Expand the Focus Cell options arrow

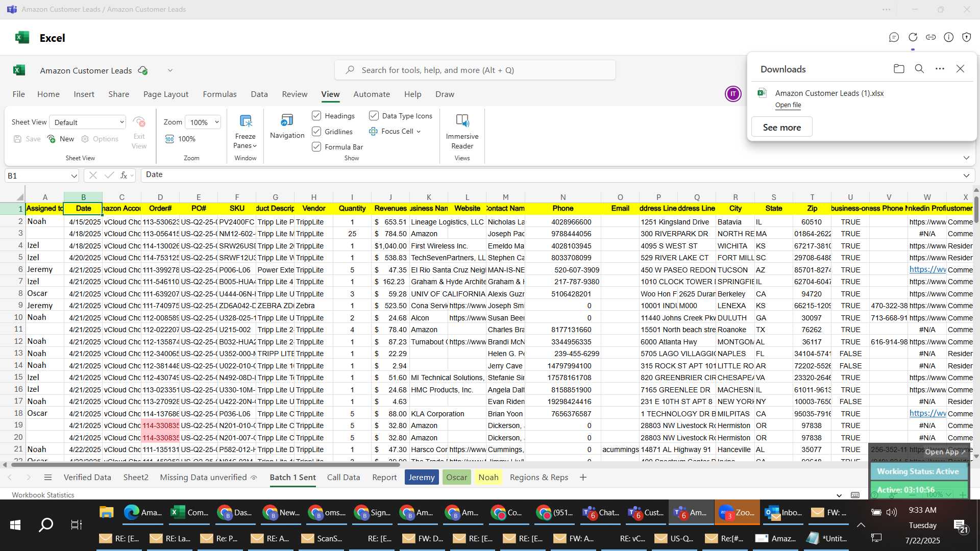419,132
